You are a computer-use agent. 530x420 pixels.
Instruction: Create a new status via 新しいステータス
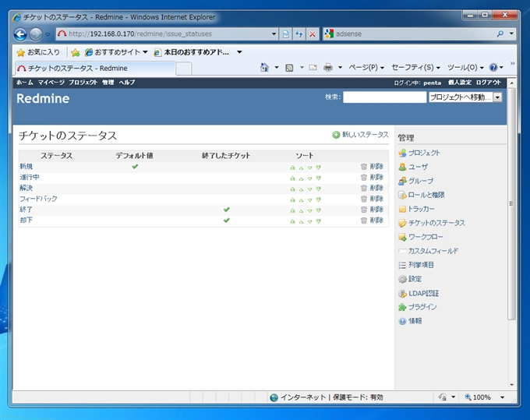click(360, 135)
